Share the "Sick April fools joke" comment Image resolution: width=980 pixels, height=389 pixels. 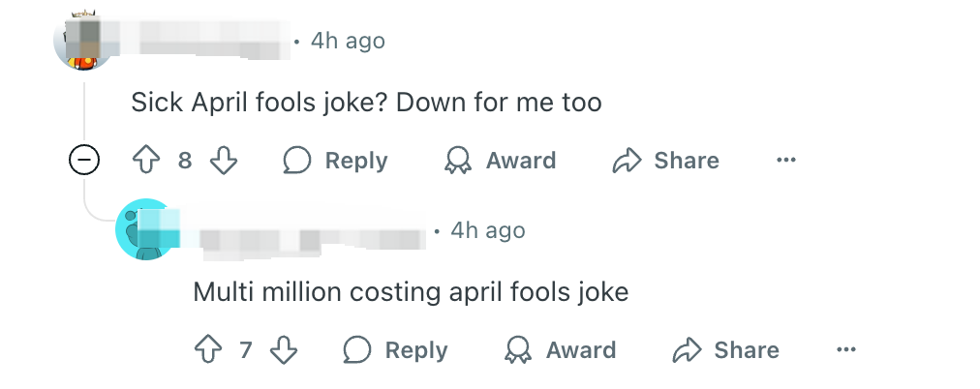point(666,161)
